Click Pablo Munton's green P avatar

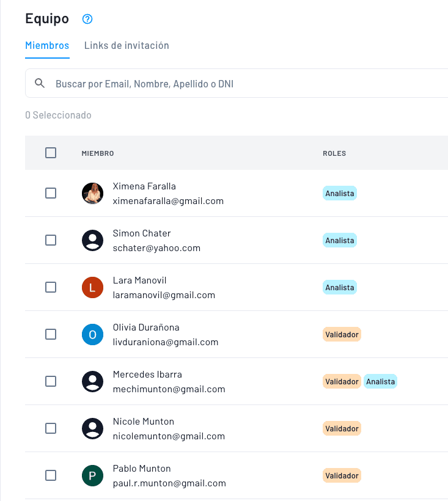(x=92, y=475)
